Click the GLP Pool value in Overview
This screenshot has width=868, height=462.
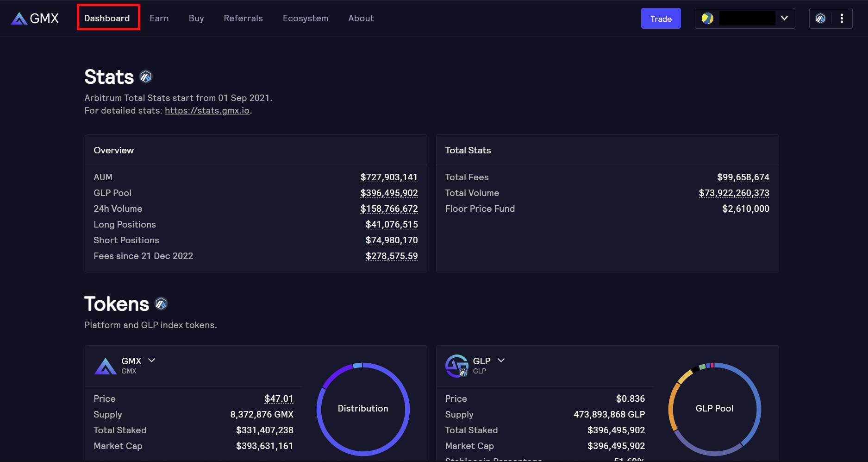coord(389,193)
